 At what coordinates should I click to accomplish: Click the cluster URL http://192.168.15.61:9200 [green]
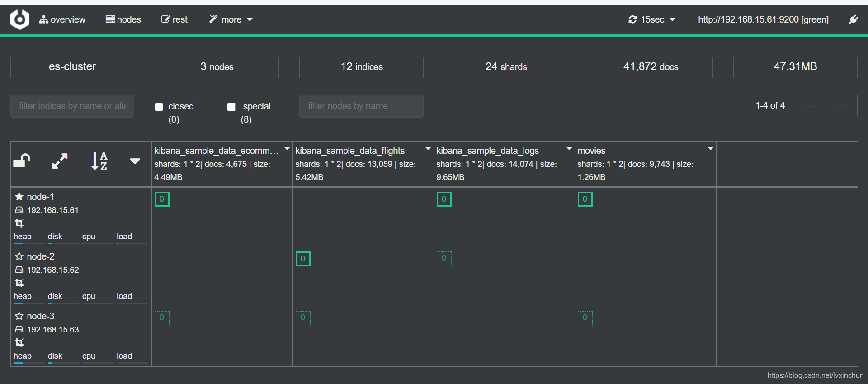[763, 19]
